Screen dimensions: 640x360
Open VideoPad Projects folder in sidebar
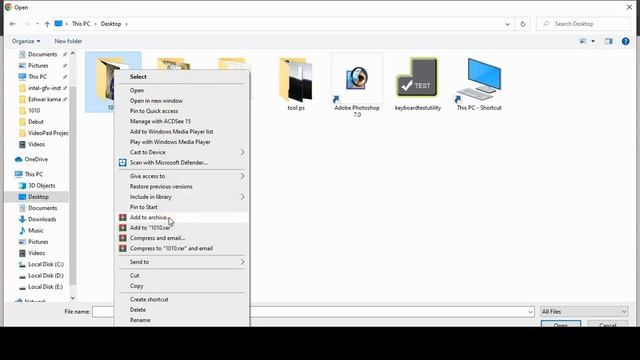point(48,133)
